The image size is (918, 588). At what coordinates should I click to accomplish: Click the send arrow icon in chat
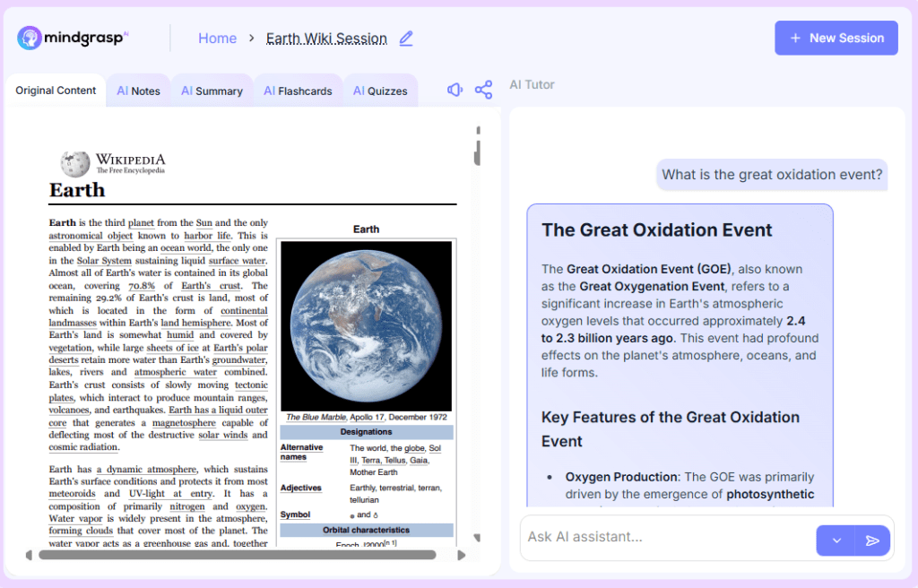(872, 540)
